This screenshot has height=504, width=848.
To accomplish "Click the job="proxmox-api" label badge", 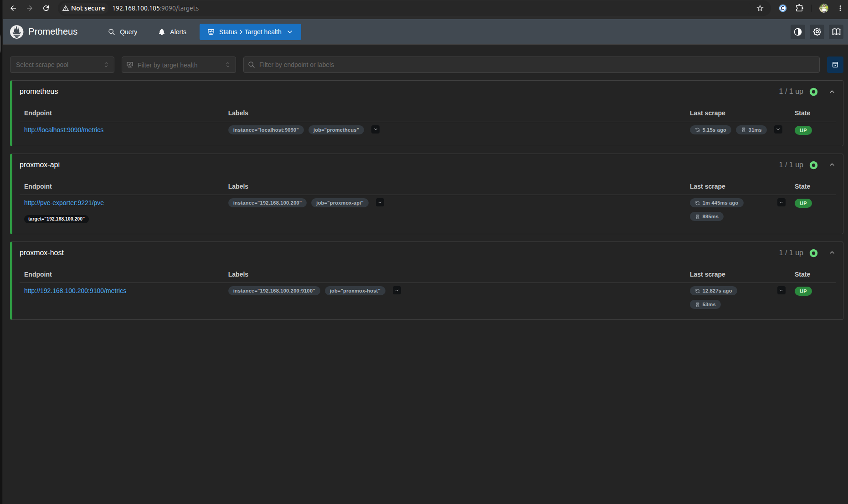I will [x=340, y=203].
